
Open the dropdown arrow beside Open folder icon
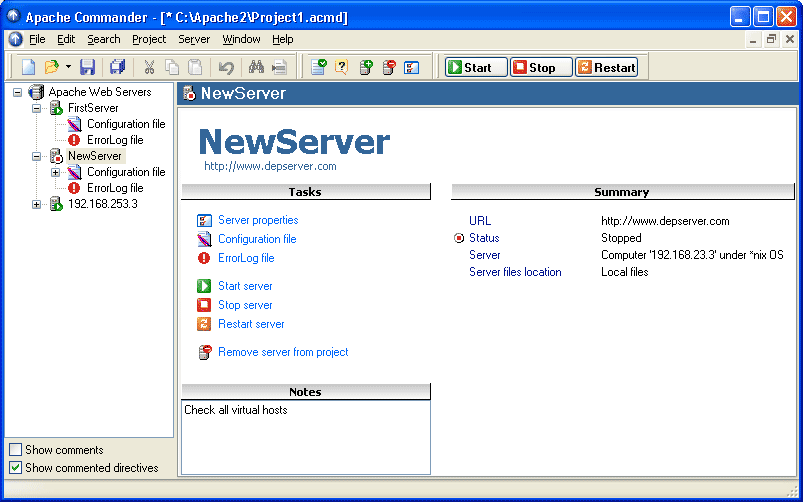pyautogui.click(x=68, y=67)
